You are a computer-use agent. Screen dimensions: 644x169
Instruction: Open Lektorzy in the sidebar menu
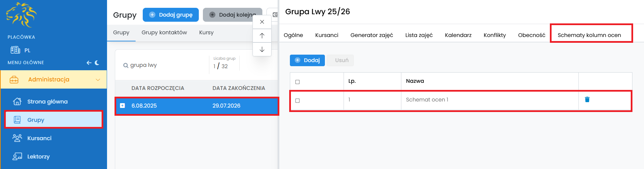click(x=38, y=156)
